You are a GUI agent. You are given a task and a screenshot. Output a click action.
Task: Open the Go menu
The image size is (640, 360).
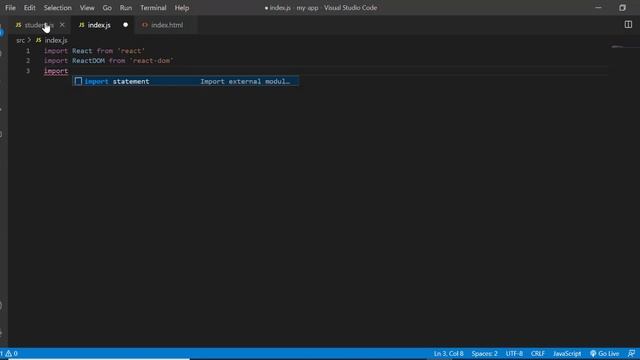point(107,8)
